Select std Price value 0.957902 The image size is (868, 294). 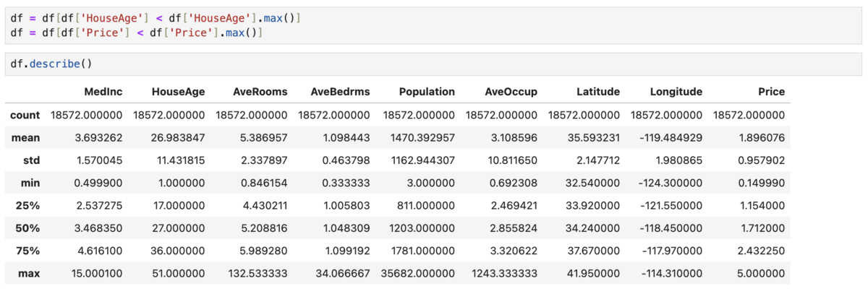pyautogui.click(x=761, y=160)
